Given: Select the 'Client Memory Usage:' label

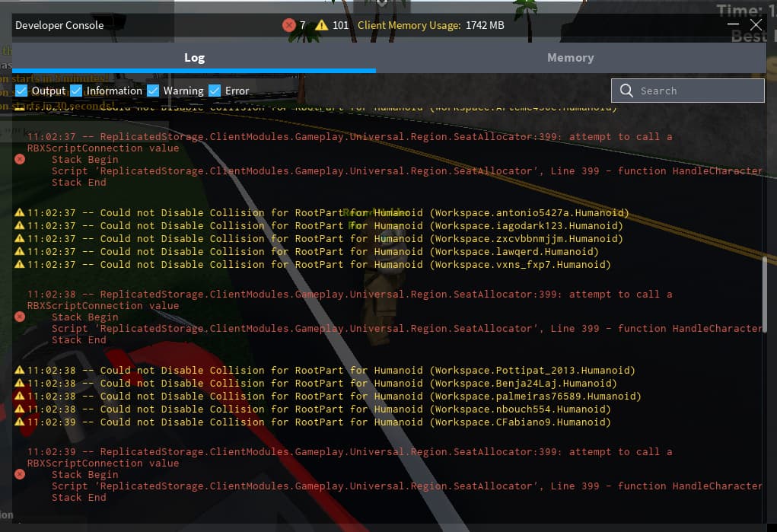Looking at the screenshot, I should (409, 25).
